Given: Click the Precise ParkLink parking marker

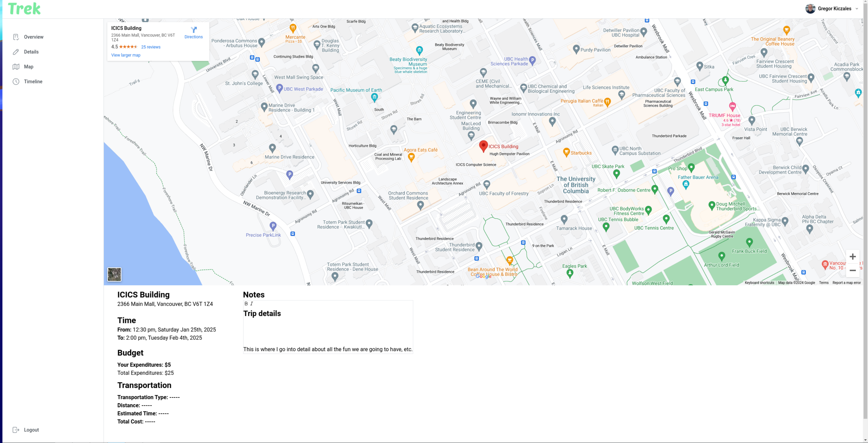Looking at the screenshot, I should [x=273, y=226].
